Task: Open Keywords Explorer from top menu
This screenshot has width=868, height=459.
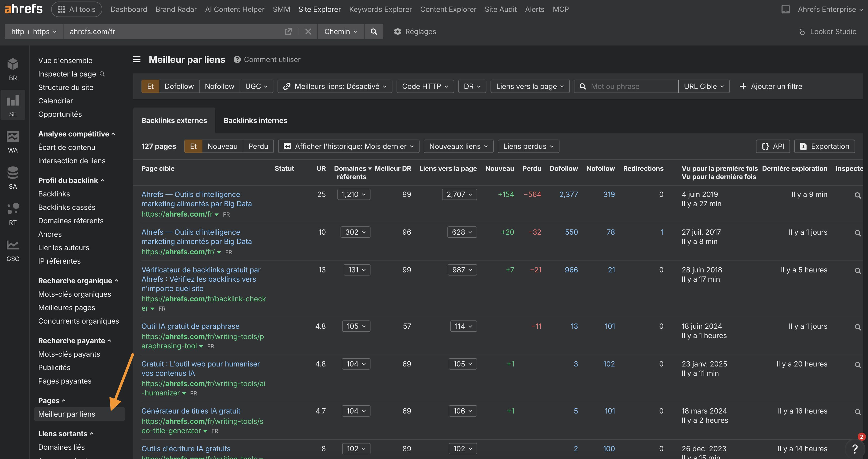Action: click(x=380, y=9)
